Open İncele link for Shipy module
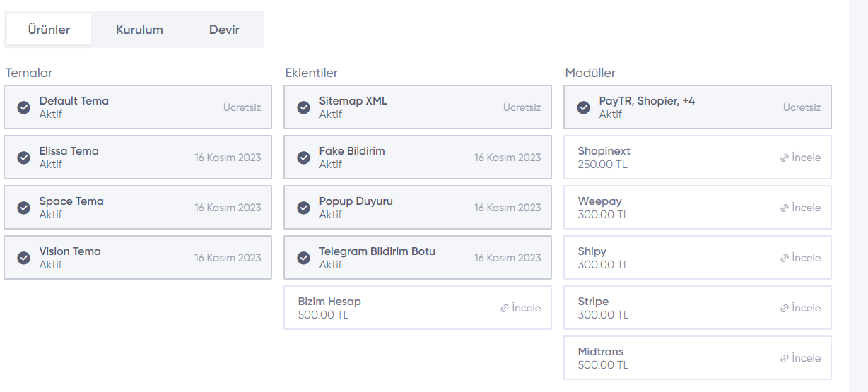 click(800, 258)
